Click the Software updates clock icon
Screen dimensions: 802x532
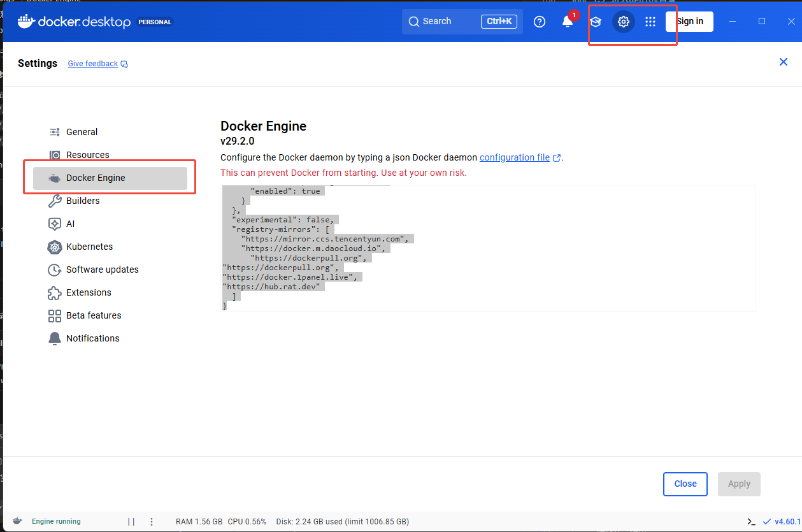55,270
